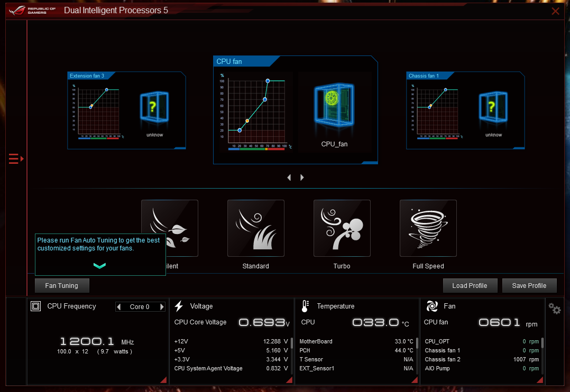Click the CPU Frequency chip icon
This screenshot has width=570, height=392.
pyautogui.click(x=35, y=306)
